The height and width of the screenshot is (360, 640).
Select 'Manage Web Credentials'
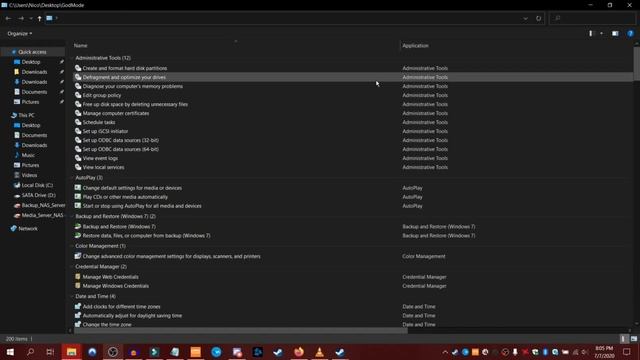tap(110, 277)
